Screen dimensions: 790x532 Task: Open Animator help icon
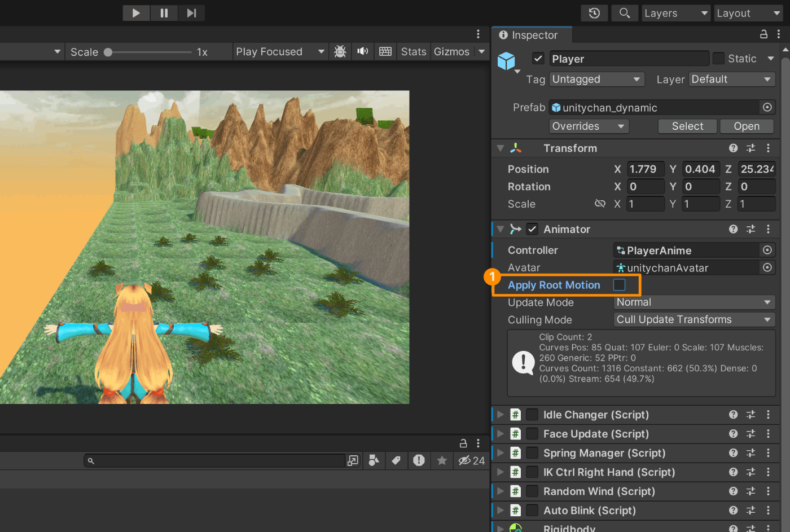click(733, 229)
